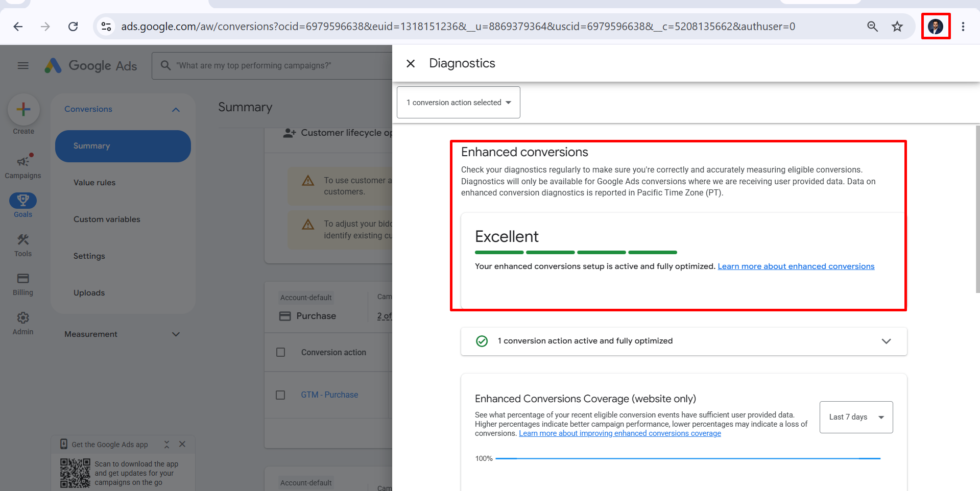Close the Diagnostics panel
980x491 pixels.
coord(411,63)
